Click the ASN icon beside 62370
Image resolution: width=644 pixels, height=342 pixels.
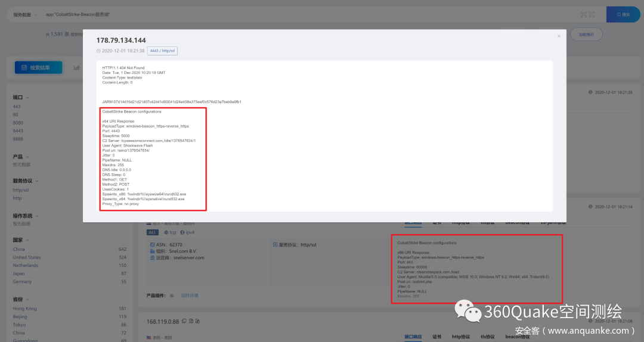point(153,245)
